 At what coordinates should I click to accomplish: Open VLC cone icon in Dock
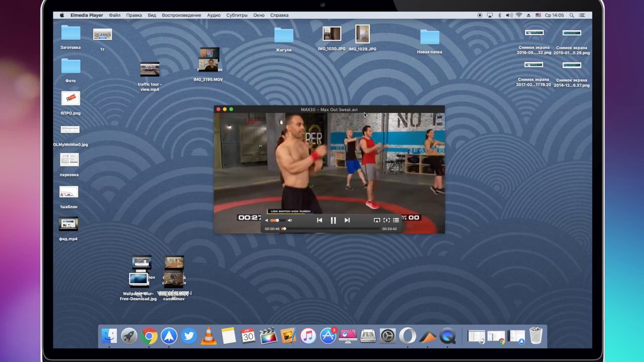[209, 336]
